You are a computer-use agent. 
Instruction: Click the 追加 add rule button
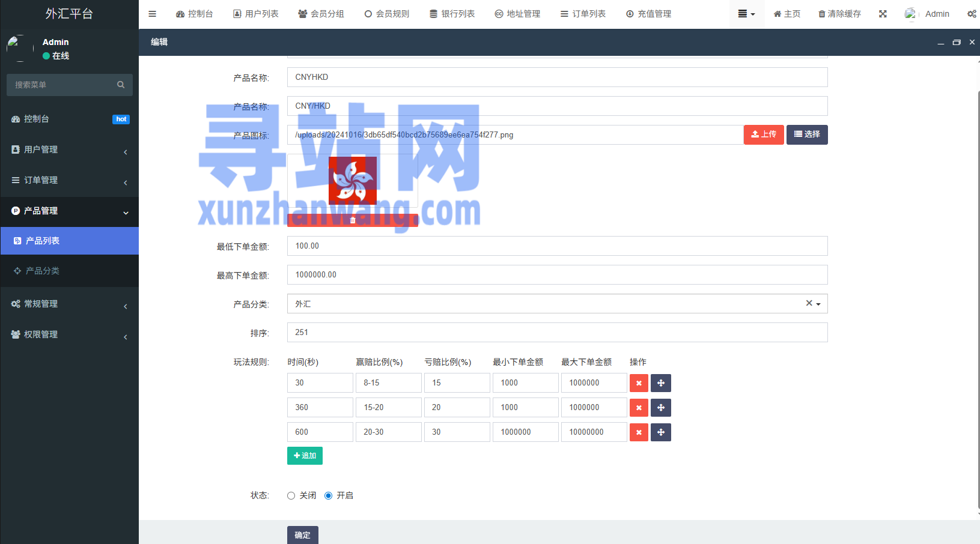tap(305, 456)
